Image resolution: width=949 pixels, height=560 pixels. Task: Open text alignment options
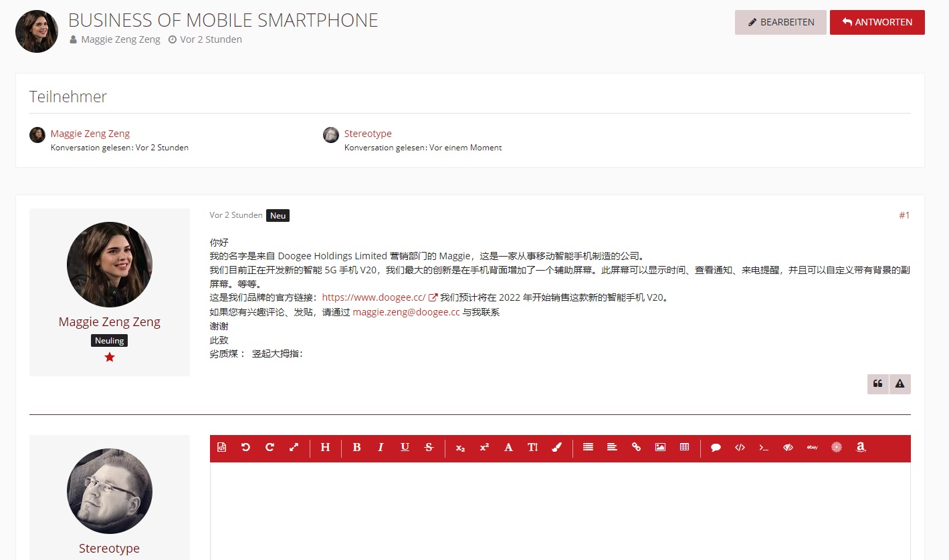click(612, 447)
